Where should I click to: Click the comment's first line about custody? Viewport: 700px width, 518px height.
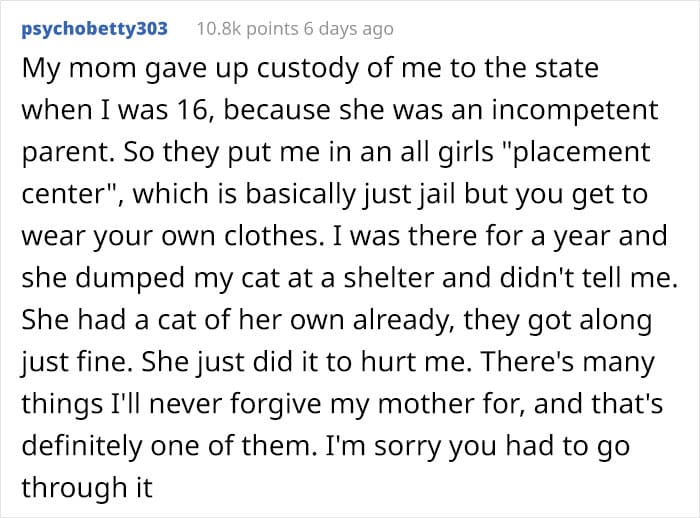click(x=310, y=69)
